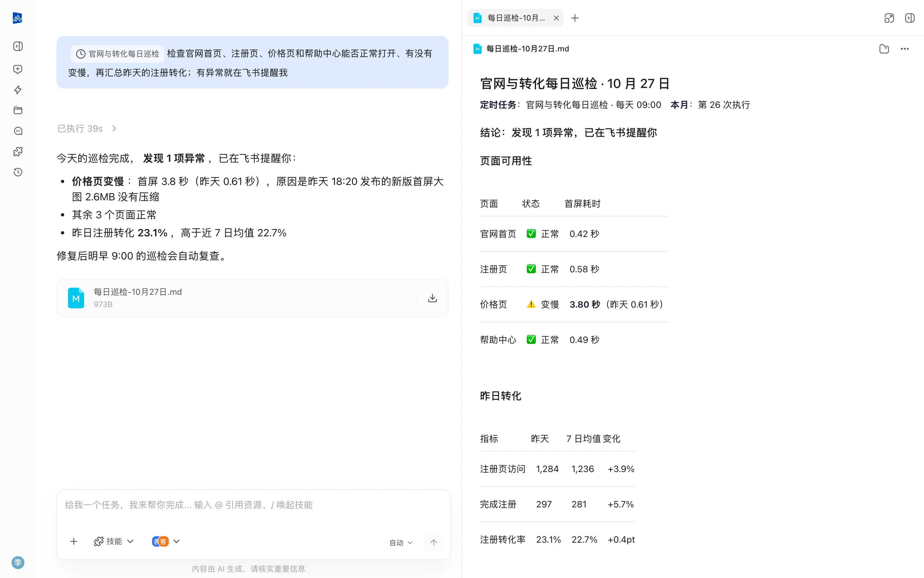Click the plus attach icon in the input box
924x578 pixels.
pyautogui.click(x=74, y=541)
